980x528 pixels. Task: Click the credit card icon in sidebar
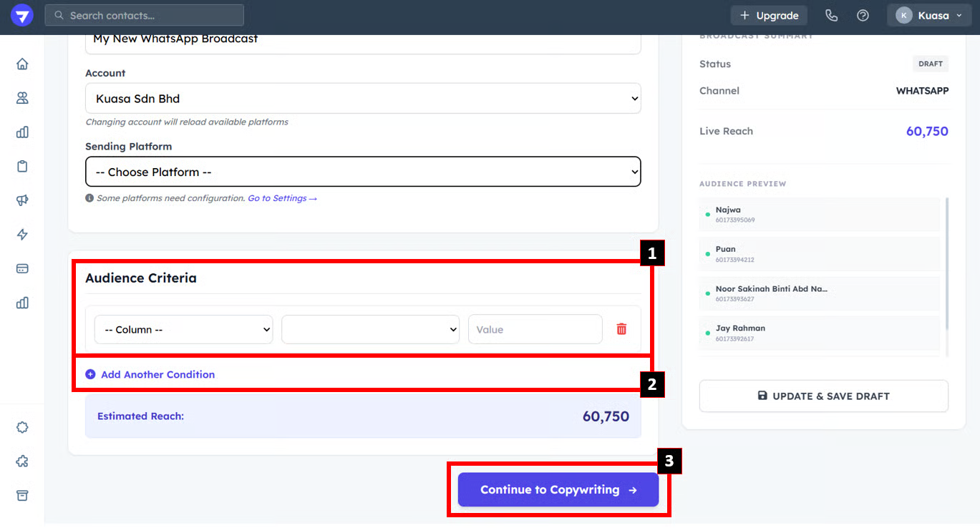pyautogui.click(x=22, y=268)
